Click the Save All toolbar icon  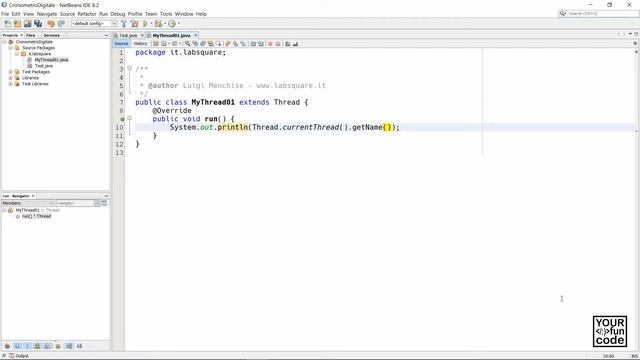pos(38,24)
